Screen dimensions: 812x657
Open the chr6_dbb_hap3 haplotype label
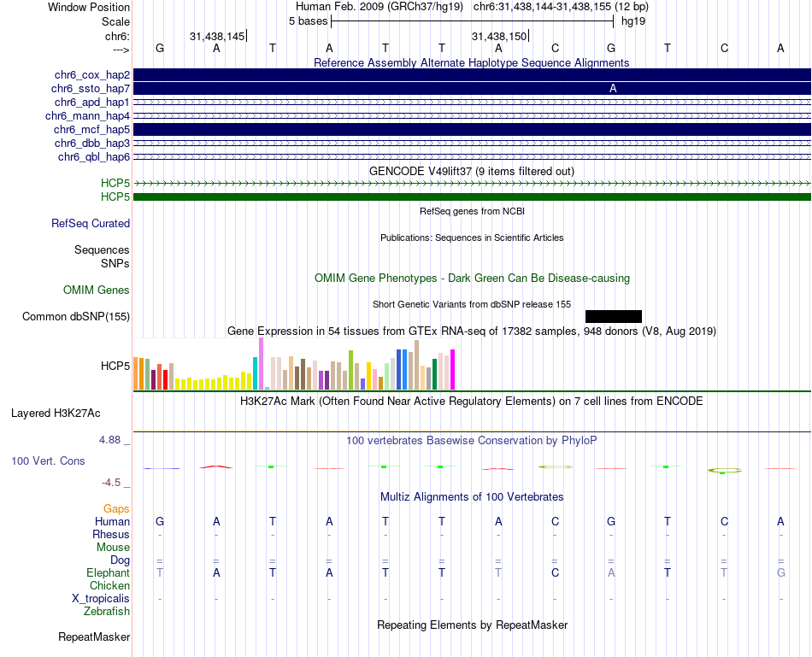point(92,143)
